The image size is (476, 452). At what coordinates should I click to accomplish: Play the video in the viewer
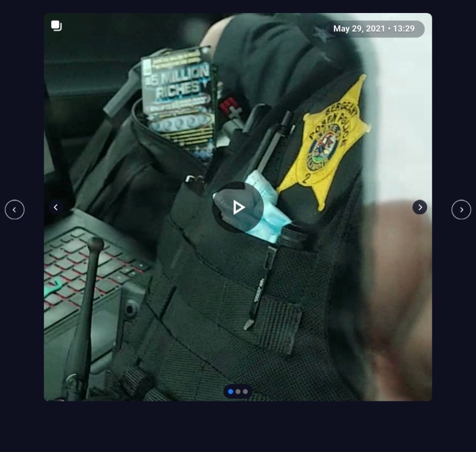tap(238, 207)
